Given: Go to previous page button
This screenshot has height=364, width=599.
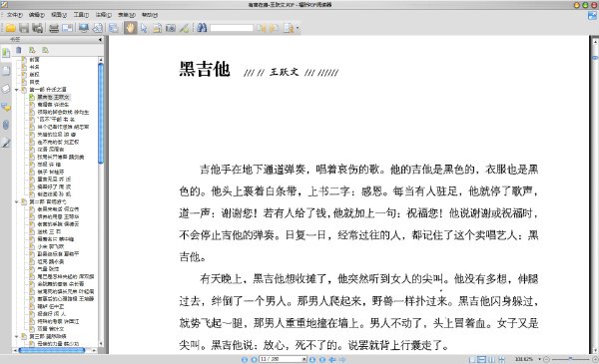Looking at the screenshot, I should tap(254, 359).
